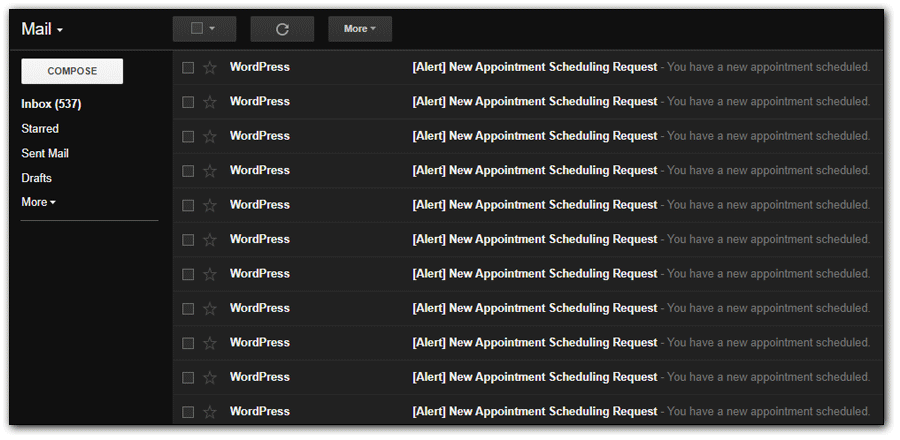Check the second WordPress email's checkbox
This screenshot has width=900, height=440.
click(x=188, y=102)
